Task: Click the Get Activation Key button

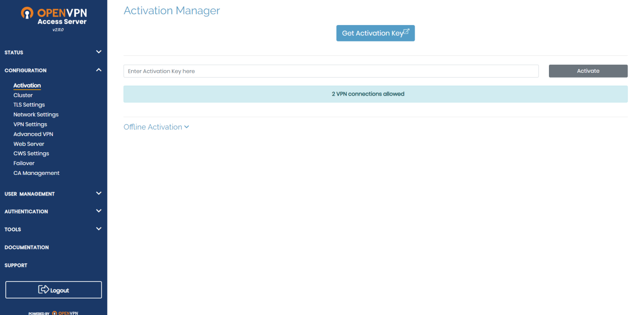Action: point(375,33)
